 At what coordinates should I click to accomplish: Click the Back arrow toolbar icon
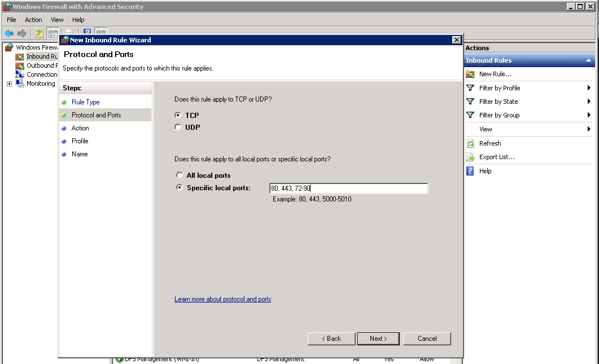(9, 34)
